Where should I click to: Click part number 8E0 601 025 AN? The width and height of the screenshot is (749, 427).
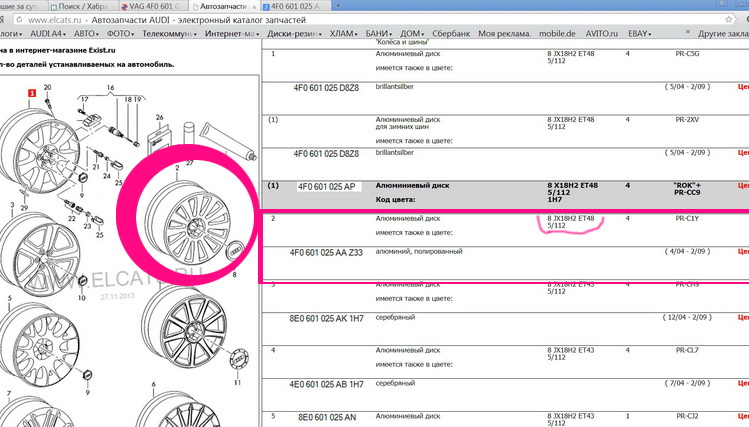click(327, 417)
